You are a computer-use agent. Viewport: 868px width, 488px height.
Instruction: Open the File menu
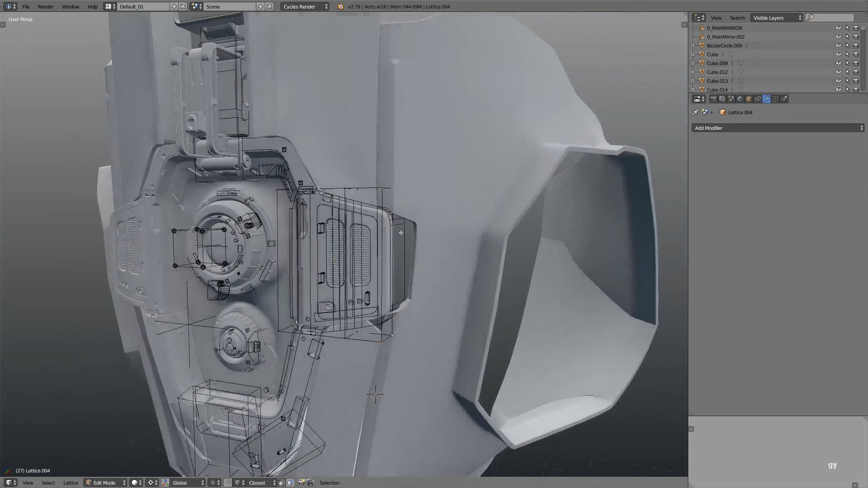(26, 6)
